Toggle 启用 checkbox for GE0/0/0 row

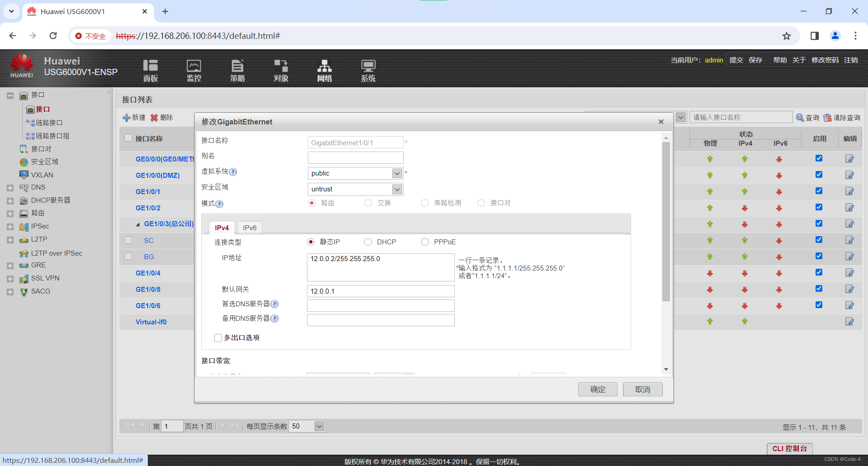[x=819, y=158]
